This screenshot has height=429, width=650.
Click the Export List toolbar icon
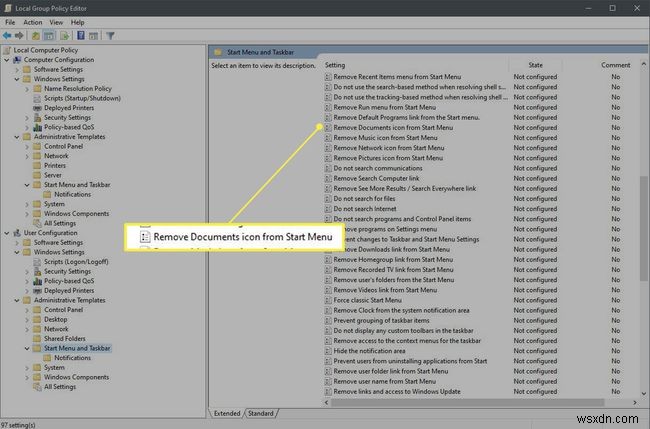click(x=65, y=36)
